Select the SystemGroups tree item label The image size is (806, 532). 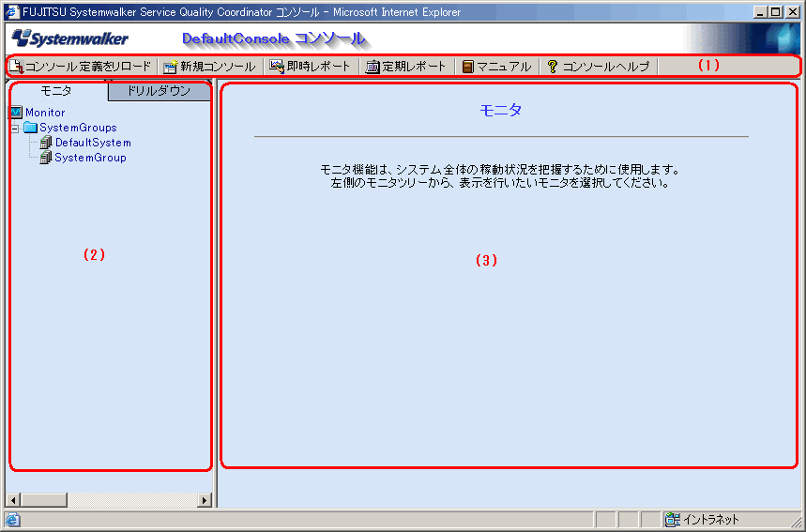pyautogui.click(x=78, y=128)
